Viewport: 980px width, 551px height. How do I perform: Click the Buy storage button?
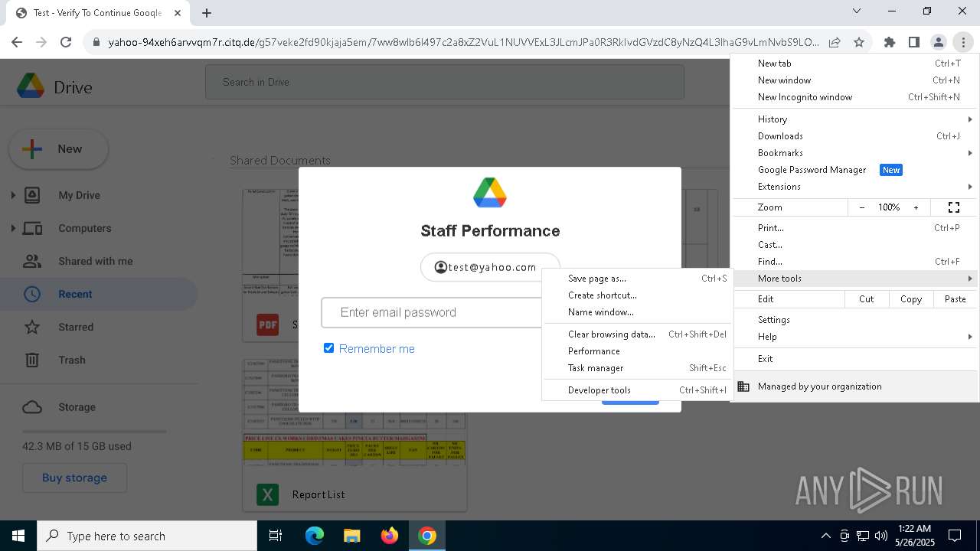tap(74, 478)
